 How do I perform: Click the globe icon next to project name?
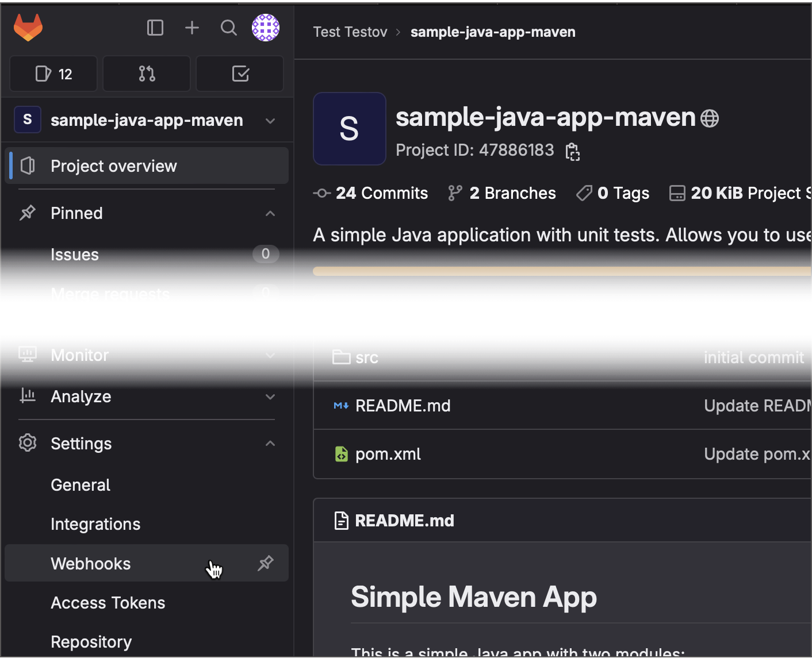coord(710,118)
